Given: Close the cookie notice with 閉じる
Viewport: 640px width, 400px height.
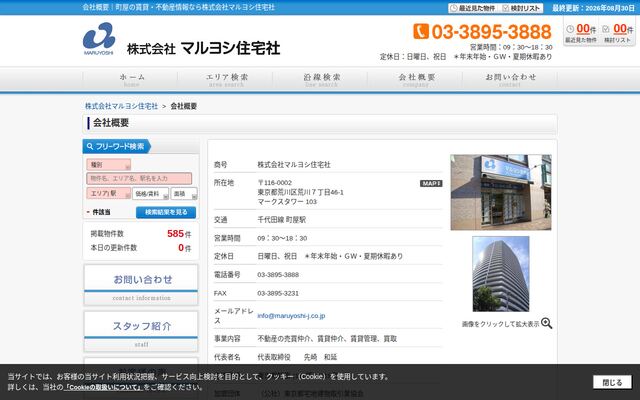Looking at the screenshot, I should pyautogui.click(x=612, y=382).
